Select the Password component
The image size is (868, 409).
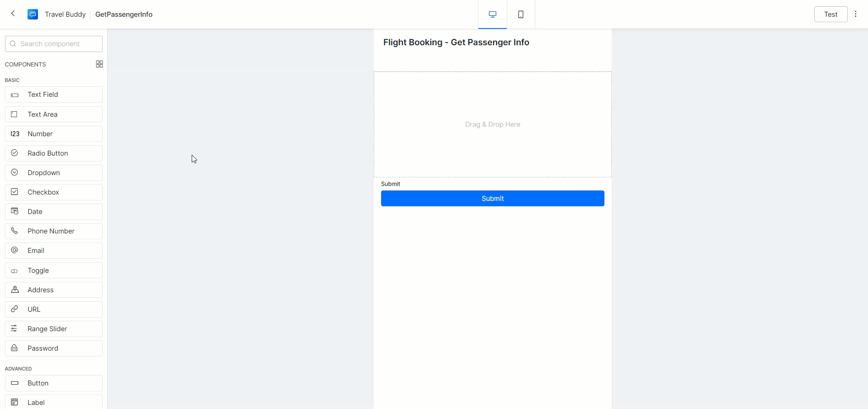54,348
